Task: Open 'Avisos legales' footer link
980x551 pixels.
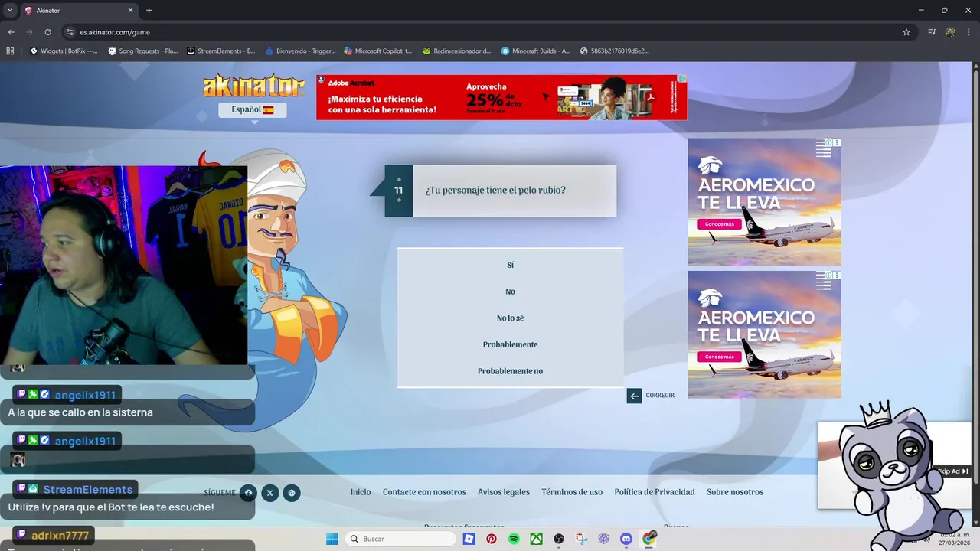Action: point(504,492)
